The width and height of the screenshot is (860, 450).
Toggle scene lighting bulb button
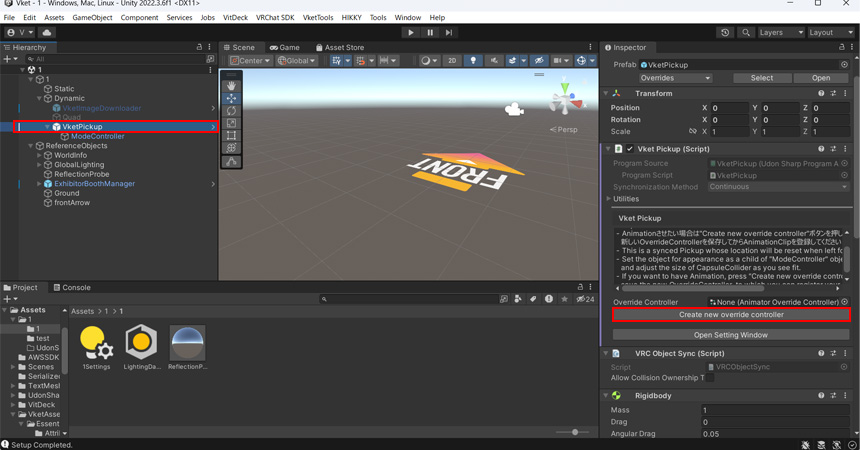474,61
